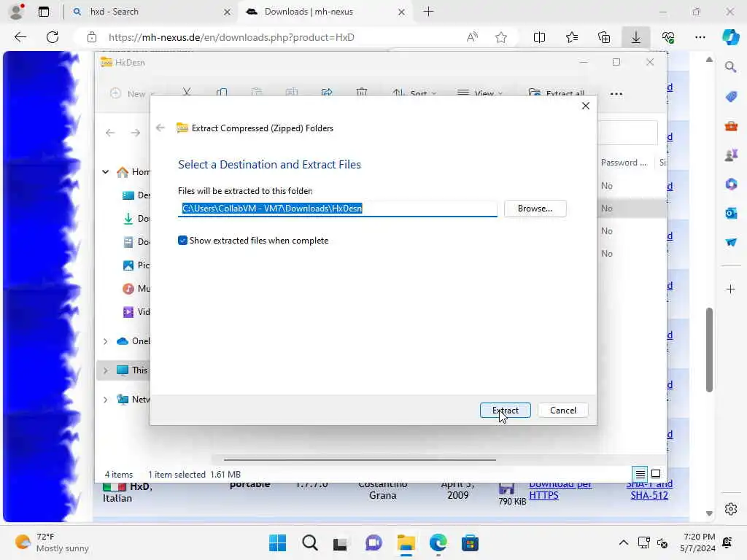Click the Edge sidebar Search icon
This screenshot has width=747, height=560.
731,67
